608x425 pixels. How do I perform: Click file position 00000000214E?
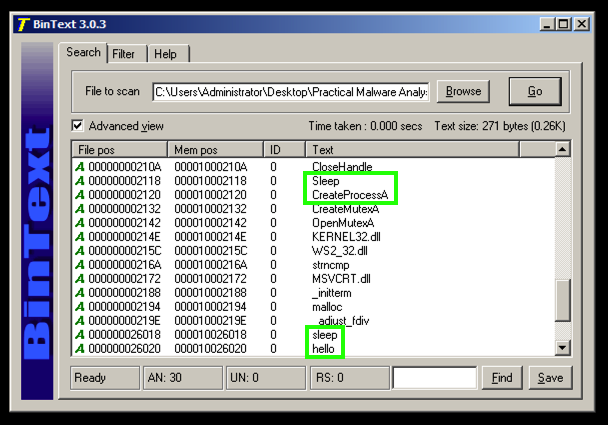(x=124, y=237)
